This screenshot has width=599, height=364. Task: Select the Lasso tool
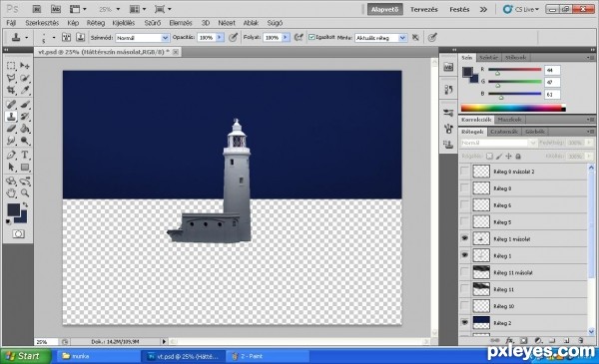coord(11,78)
